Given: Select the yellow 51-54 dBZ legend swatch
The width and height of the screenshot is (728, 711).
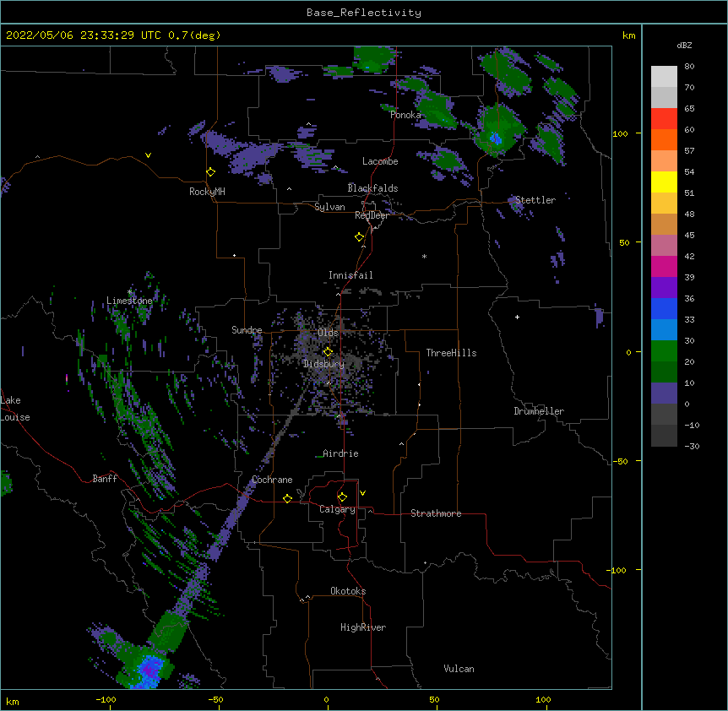Looking at the screenshot, I should (664, 182).
